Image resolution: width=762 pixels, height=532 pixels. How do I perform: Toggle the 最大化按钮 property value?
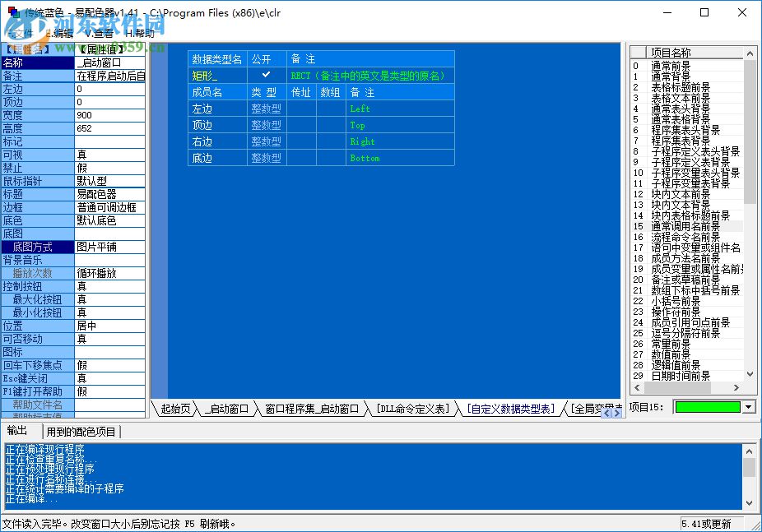click(99, 299)
